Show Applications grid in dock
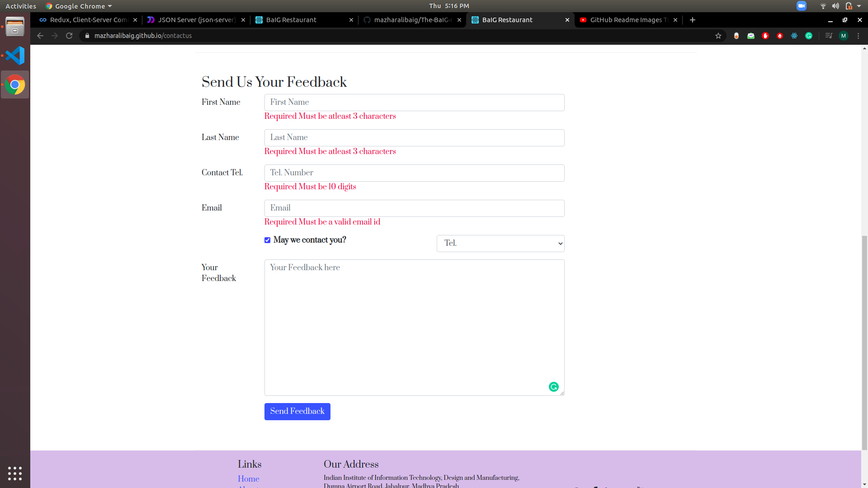Viewport: 868px width, 488px height. 15,473
